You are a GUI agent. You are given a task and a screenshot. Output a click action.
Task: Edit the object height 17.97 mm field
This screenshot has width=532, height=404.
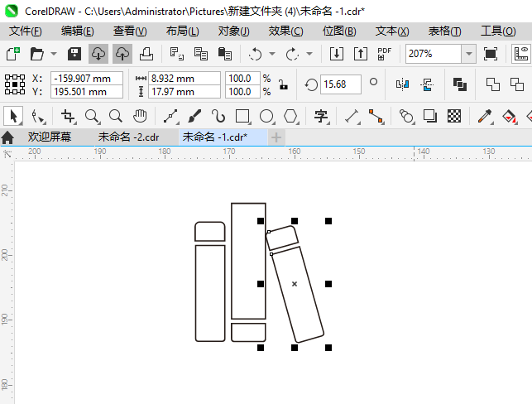click(185, 92)
